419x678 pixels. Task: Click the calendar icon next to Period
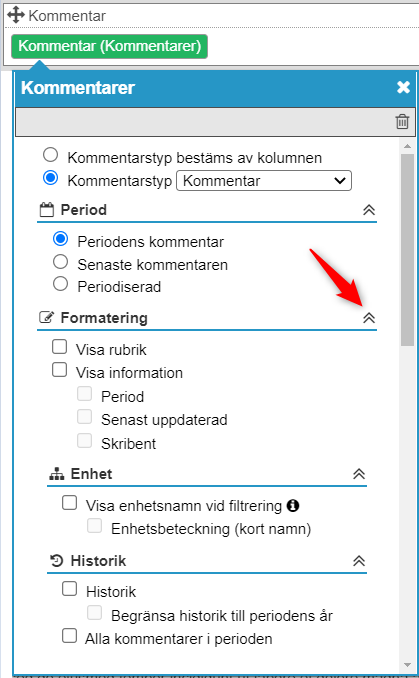[x=47, y=210]
